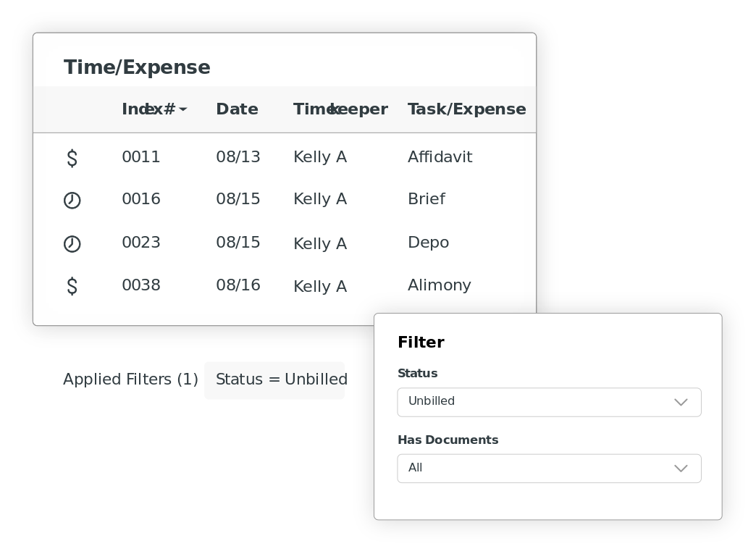This screenshot has height=554, width=756.
Task: Select the Alimony expense entry
Action: [x=439, y=285]
